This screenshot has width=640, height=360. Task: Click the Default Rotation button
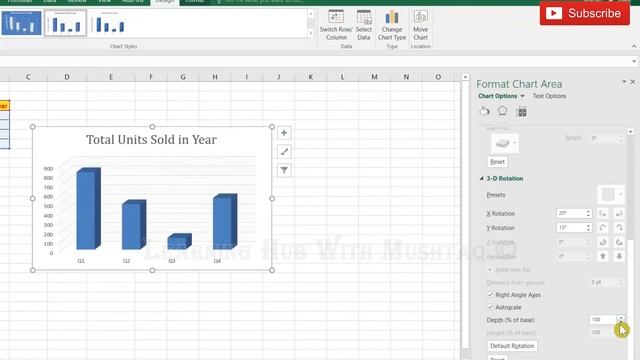click(x=512, y=346)
